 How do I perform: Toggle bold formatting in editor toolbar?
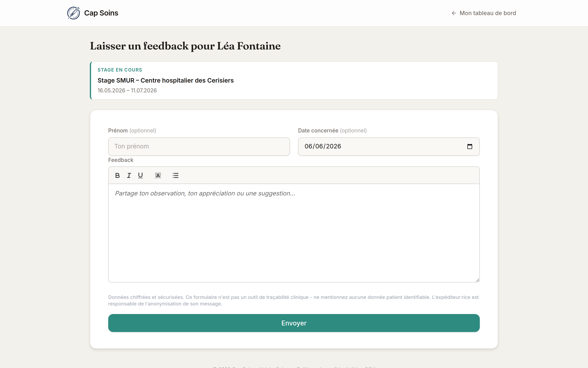pos(117,175)
